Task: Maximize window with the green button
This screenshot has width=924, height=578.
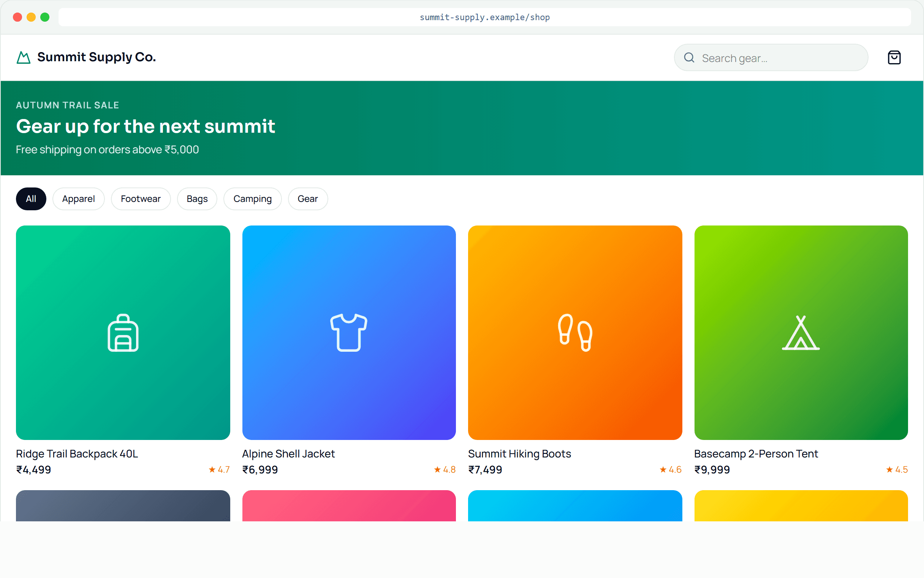Action: [45, 17]
